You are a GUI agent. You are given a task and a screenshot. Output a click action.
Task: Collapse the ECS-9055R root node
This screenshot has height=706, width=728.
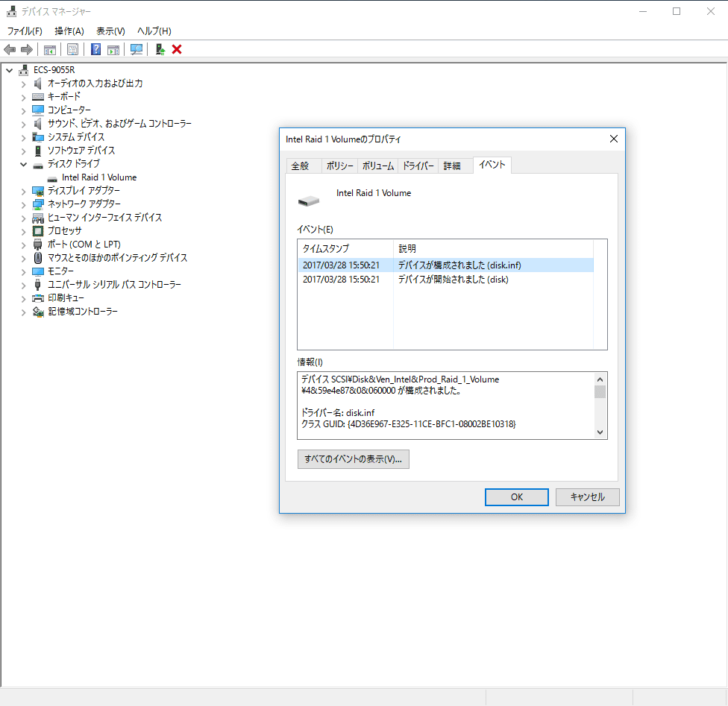point(9,71)
